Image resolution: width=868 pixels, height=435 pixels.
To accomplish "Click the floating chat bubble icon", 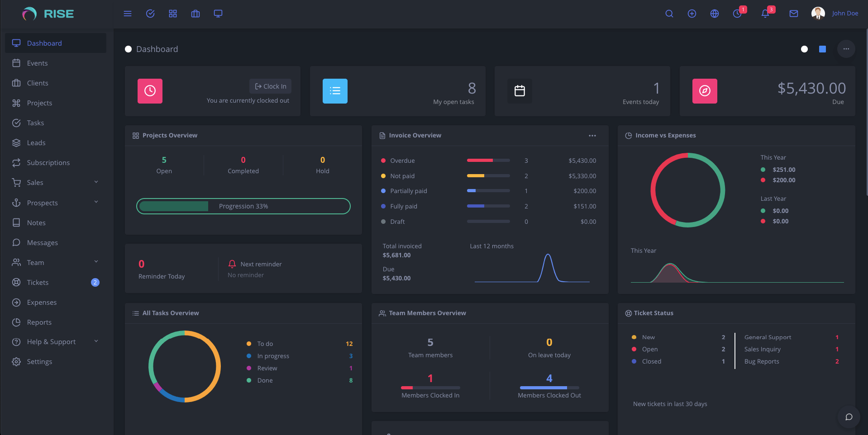I will tap(849, 416).
